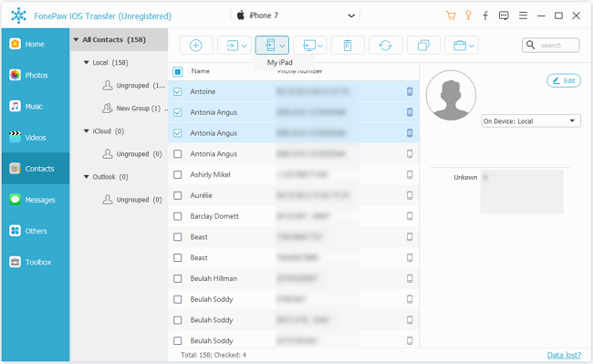Screen dimensions: 593x364
Task: Click the device icon on Barclay Domett row
Action: [410, 216]
